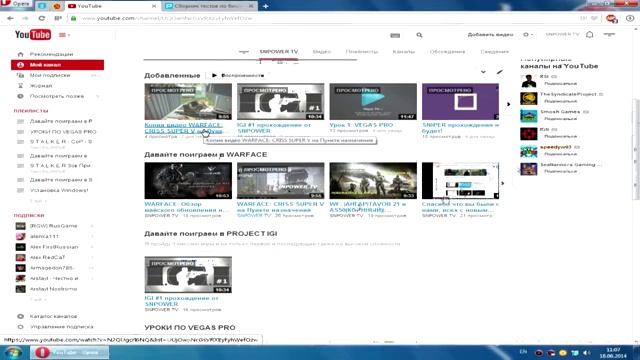The height and width of the screenshot is (360, 640).
Task: Subscribe to KSI channel
Action: coord(560,83)
